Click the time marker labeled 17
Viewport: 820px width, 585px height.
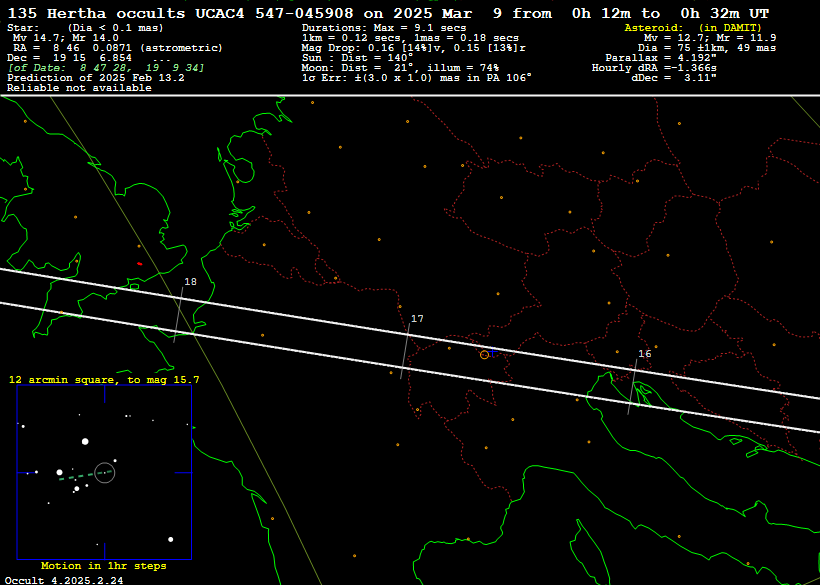click(417, 318)
